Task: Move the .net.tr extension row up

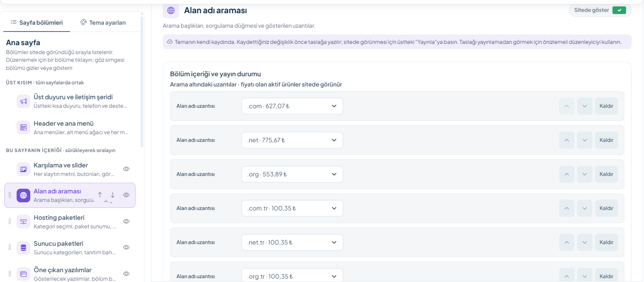Action: click(566, 242)
